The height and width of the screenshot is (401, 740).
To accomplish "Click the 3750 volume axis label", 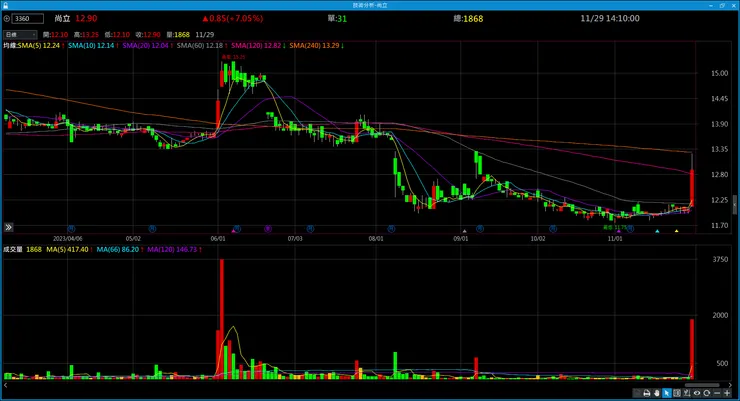I will point(720,259).
